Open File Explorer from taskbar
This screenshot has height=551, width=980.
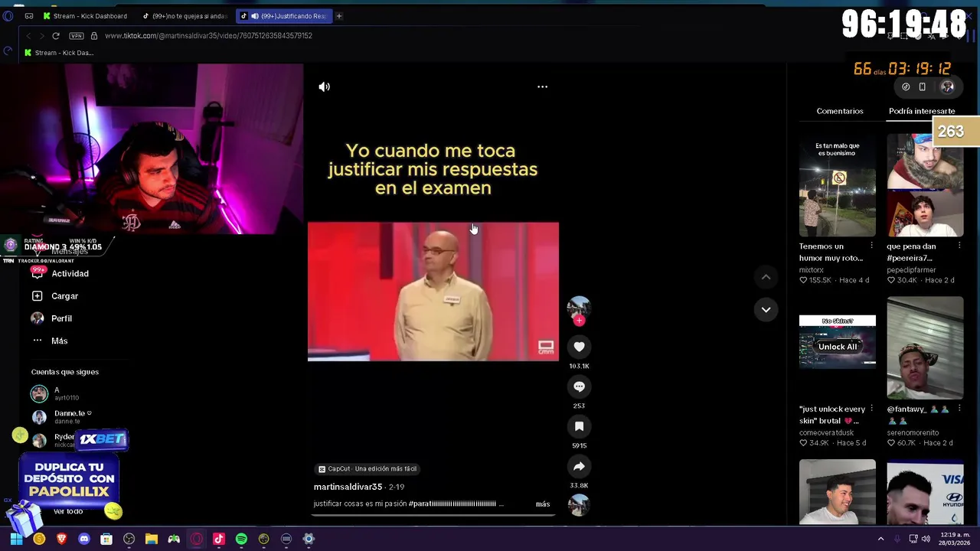point(152,539)
